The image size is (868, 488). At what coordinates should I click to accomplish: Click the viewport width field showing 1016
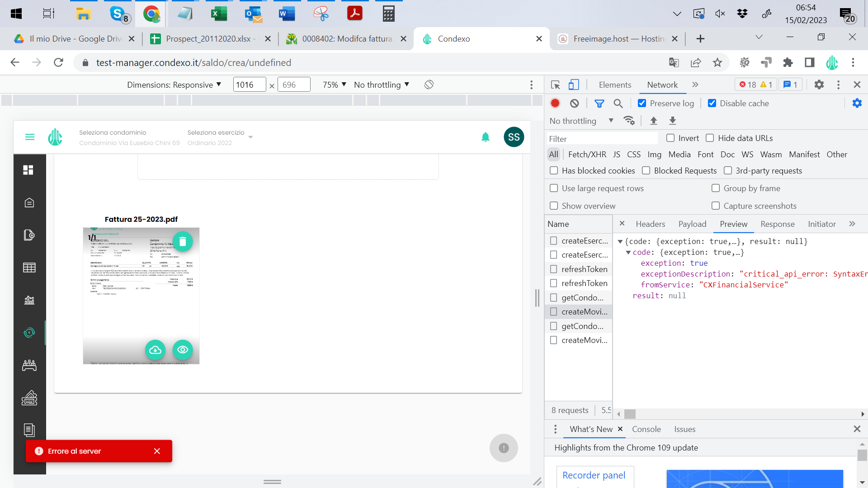(x=250, y=85)
